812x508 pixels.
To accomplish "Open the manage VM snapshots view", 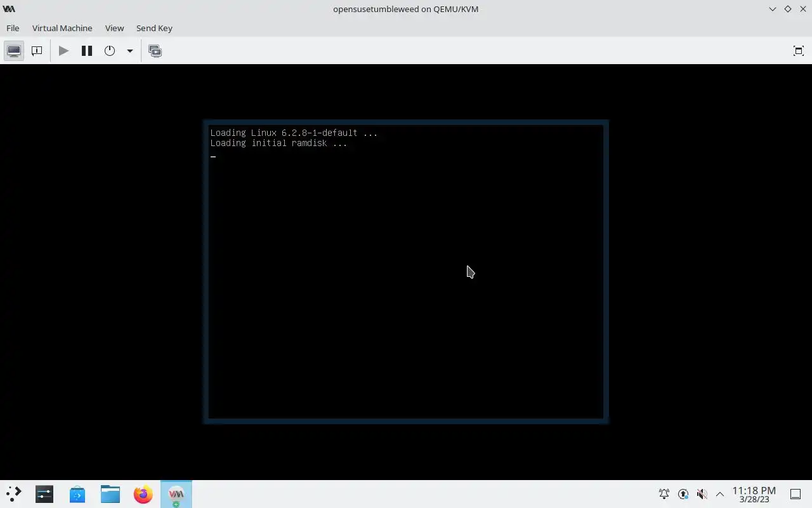I will [x=155, y=51].
